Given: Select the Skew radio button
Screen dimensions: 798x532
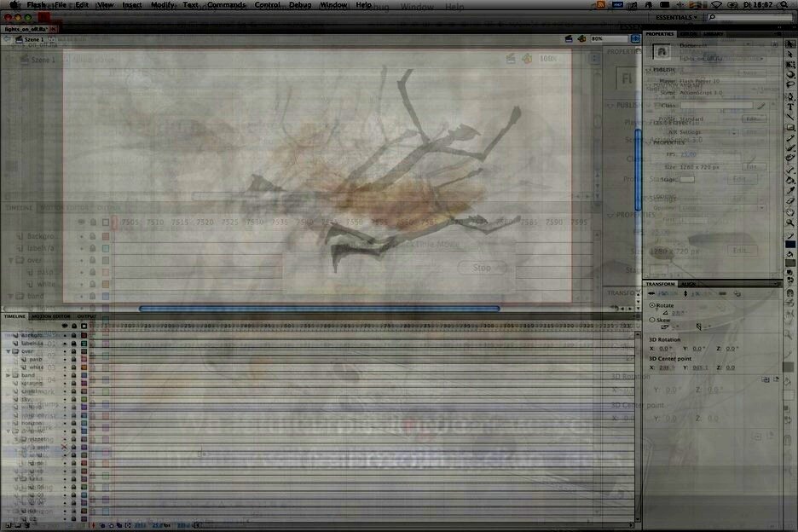Looking at the screenshot, I should pos(652,320).
